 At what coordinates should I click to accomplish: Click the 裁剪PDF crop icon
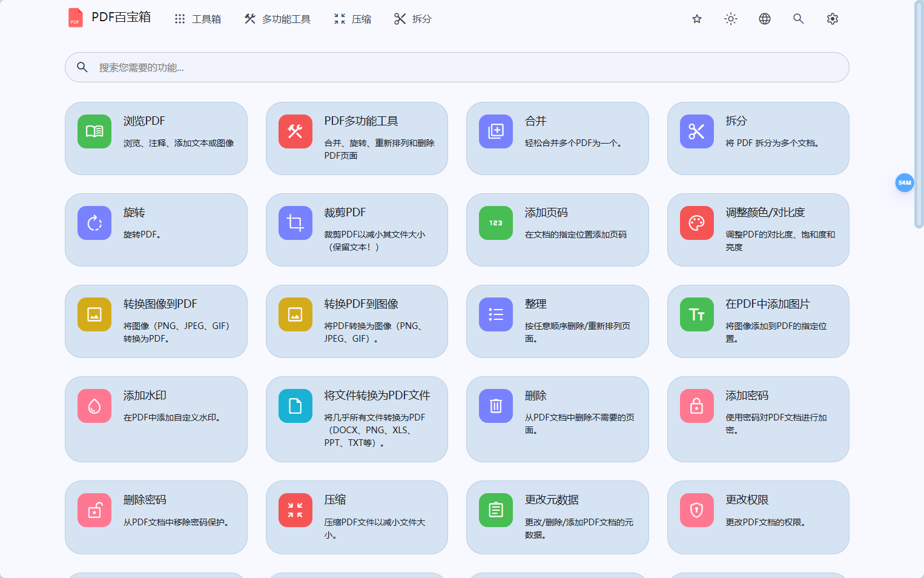[295, 223]
